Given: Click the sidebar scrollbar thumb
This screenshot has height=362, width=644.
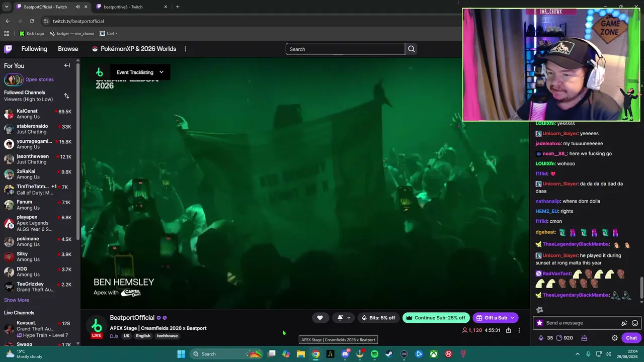Looking at the screenshot, I should pos(78,151).
